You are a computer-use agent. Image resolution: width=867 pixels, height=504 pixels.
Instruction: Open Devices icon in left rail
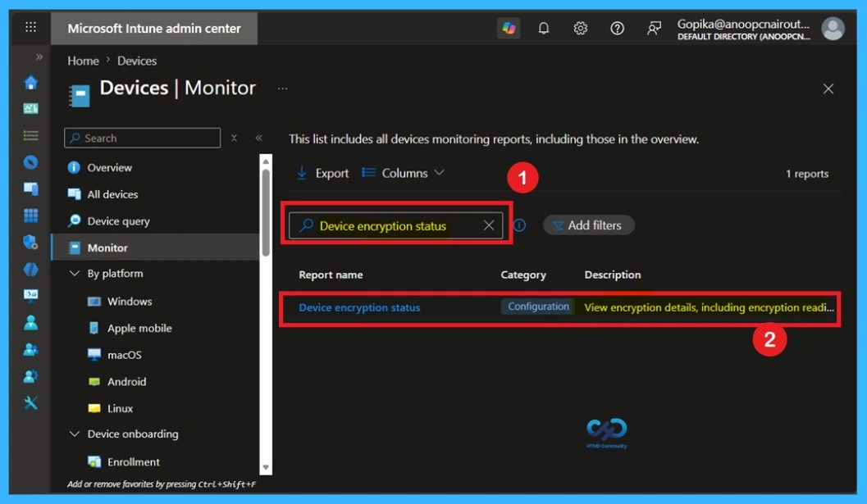[31, 189]
